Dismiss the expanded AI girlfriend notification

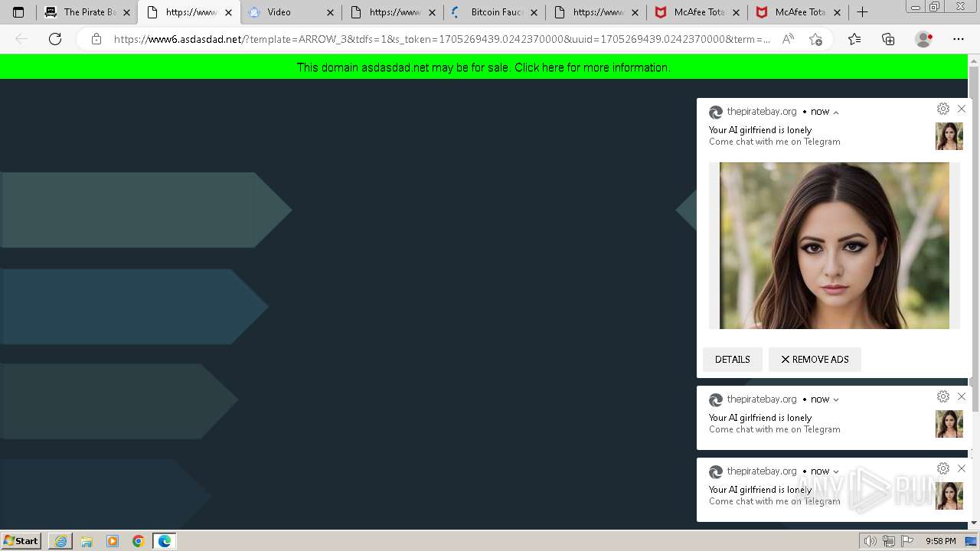tap(962, 109)
